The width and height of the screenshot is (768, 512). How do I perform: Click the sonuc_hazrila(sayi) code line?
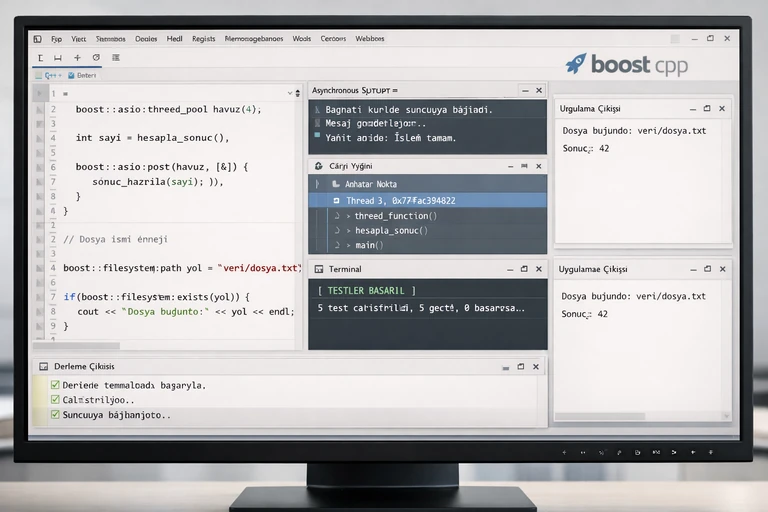click(158, 182)
